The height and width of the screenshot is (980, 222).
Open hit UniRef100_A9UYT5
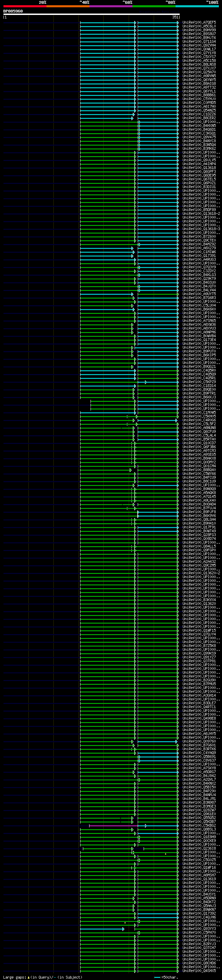pyautogui.click(x=199, y=294)
